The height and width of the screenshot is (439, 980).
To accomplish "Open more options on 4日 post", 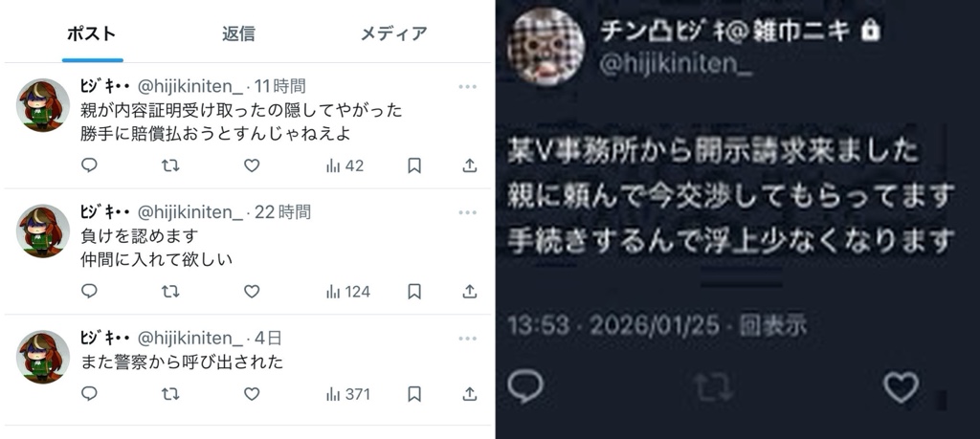I will point(467,339).
